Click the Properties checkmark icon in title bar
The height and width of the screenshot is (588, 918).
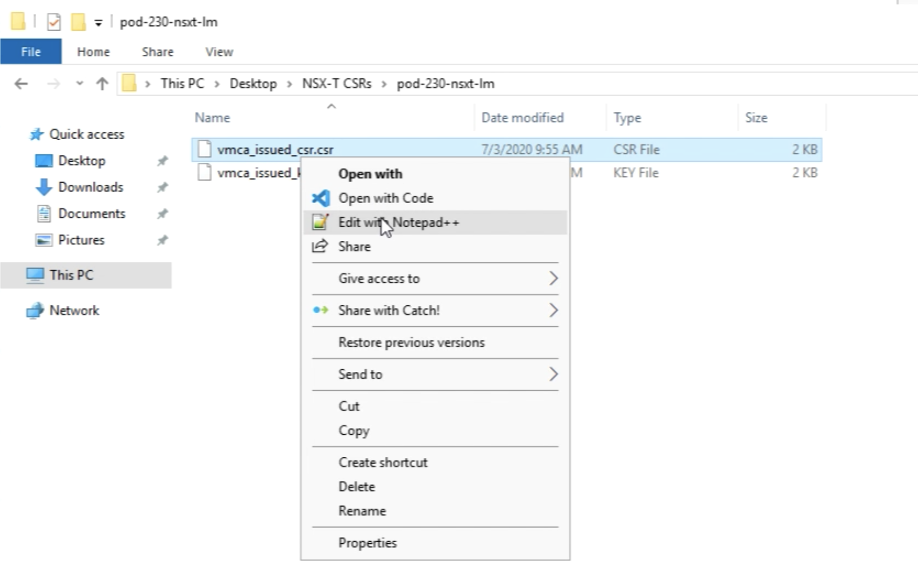54,22
